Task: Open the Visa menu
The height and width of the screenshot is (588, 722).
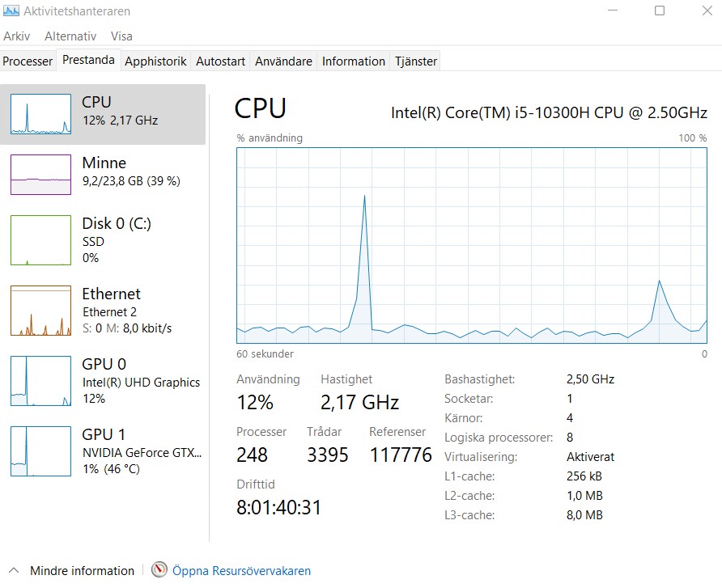Action: click(x=121, y=36)
